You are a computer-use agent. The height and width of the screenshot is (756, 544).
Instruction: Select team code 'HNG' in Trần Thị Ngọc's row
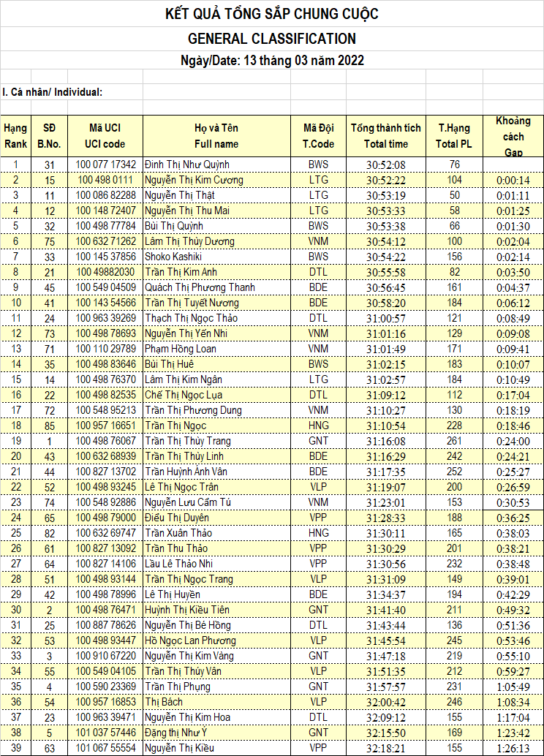click(x=319, y=426)
